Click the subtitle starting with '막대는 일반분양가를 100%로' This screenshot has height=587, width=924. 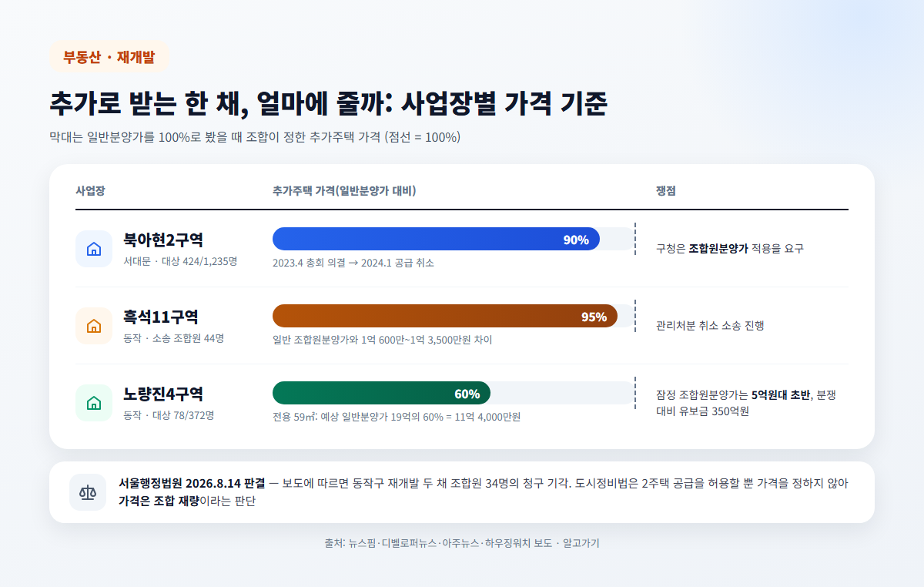[255, 137]
